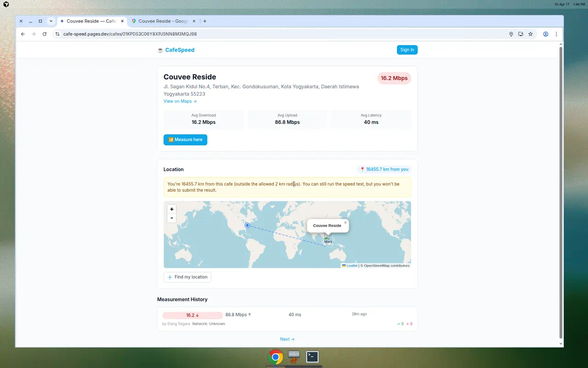This screenshot has height=368, width=588.
Task: Open Chrome's three-dot menu
Action: (x=556, y=34)
